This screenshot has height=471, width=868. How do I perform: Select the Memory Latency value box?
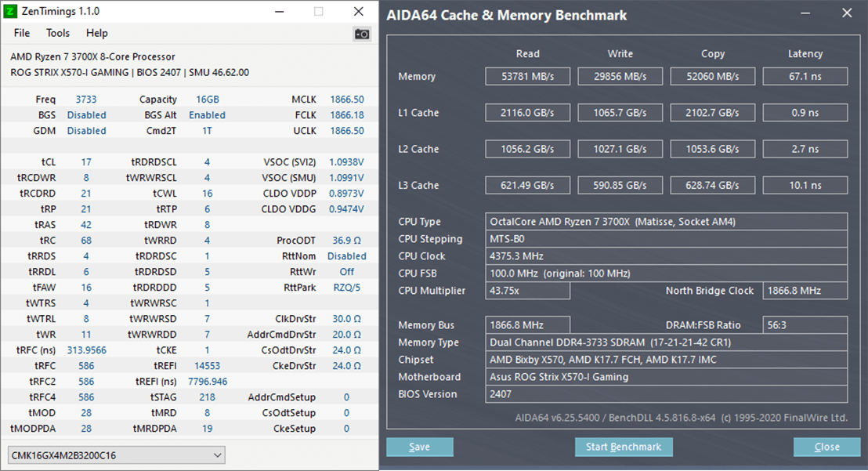pyautogui.click(x=805, y=76)
